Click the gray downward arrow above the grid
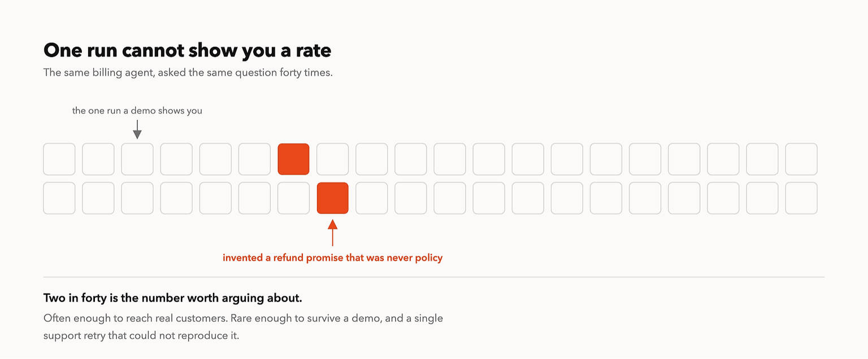 pos(137,129)
